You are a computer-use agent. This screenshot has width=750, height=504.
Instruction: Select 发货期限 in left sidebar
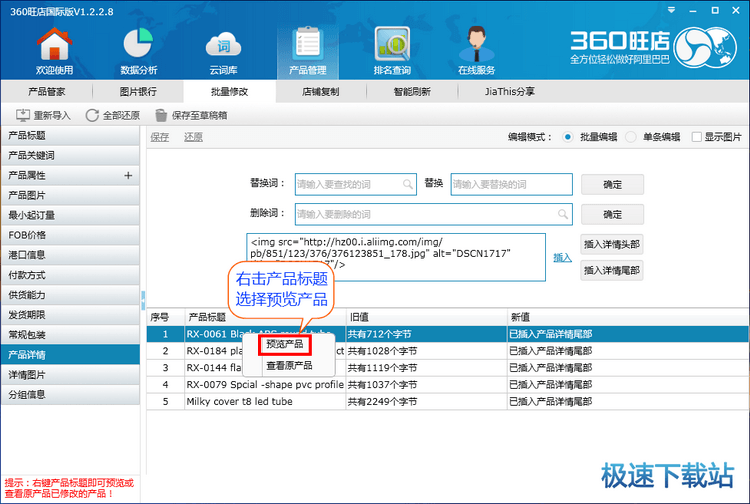tap(70, 315)
